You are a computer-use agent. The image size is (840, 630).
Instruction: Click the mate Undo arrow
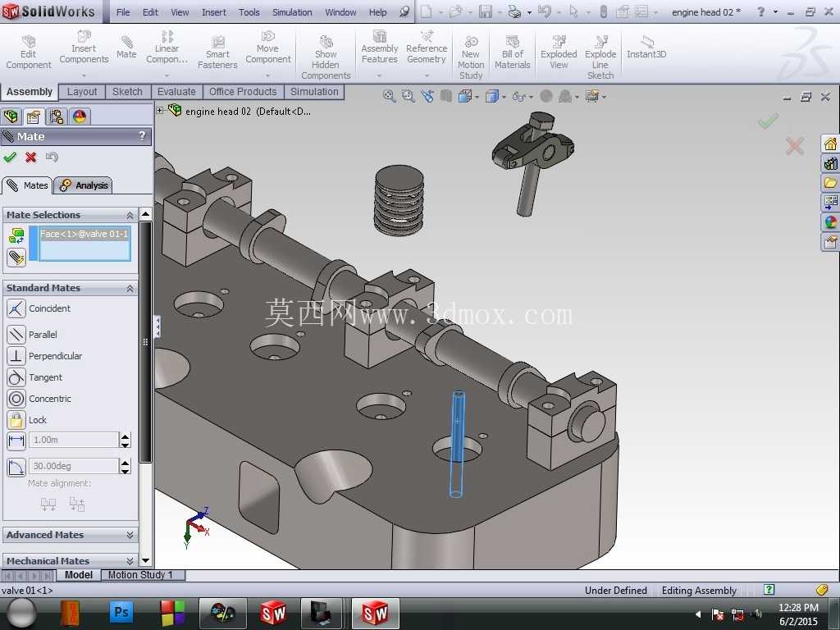click(52, 157)
